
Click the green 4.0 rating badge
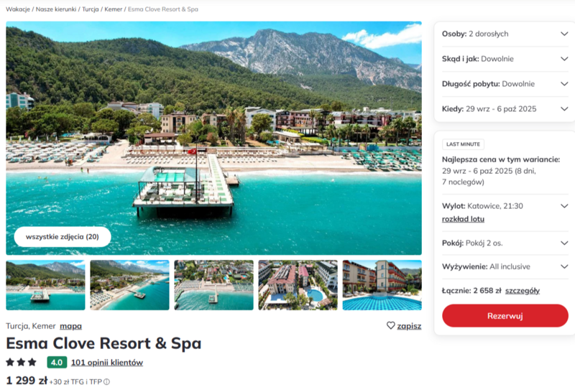tap(57, 363)
